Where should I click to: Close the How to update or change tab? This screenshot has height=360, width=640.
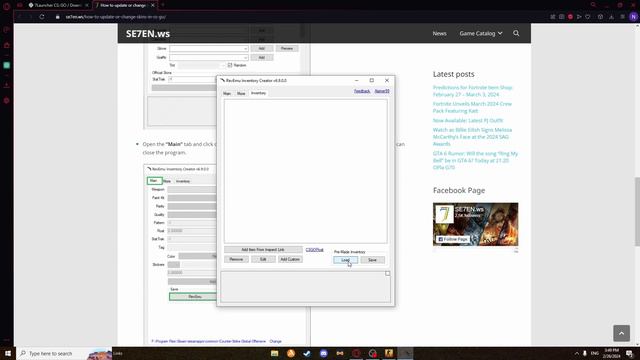153,5
